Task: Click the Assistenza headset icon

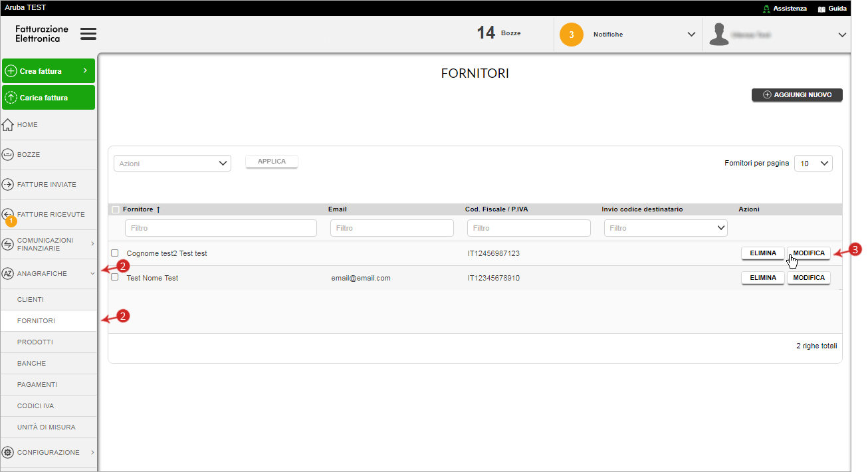Action: coord(766,9)
